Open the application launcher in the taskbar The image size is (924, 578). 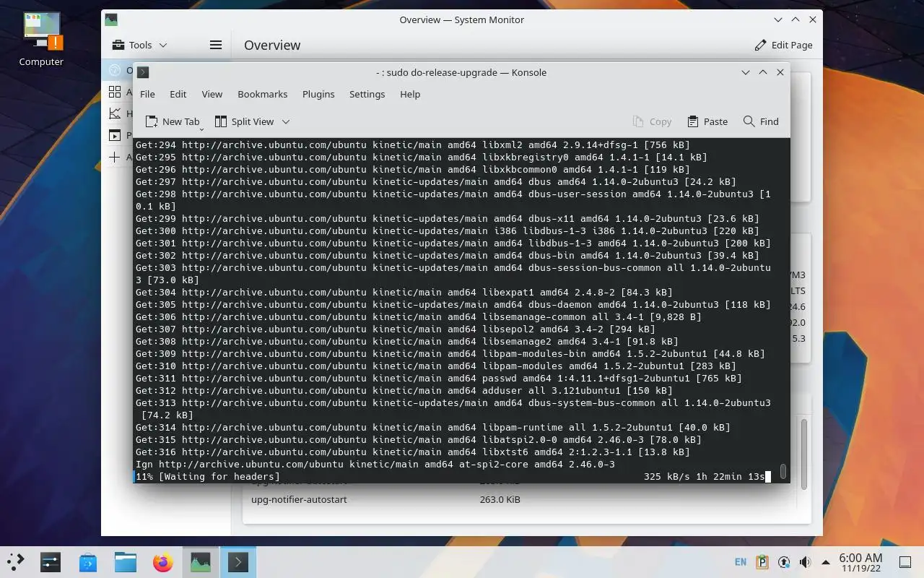coord(16,561)
